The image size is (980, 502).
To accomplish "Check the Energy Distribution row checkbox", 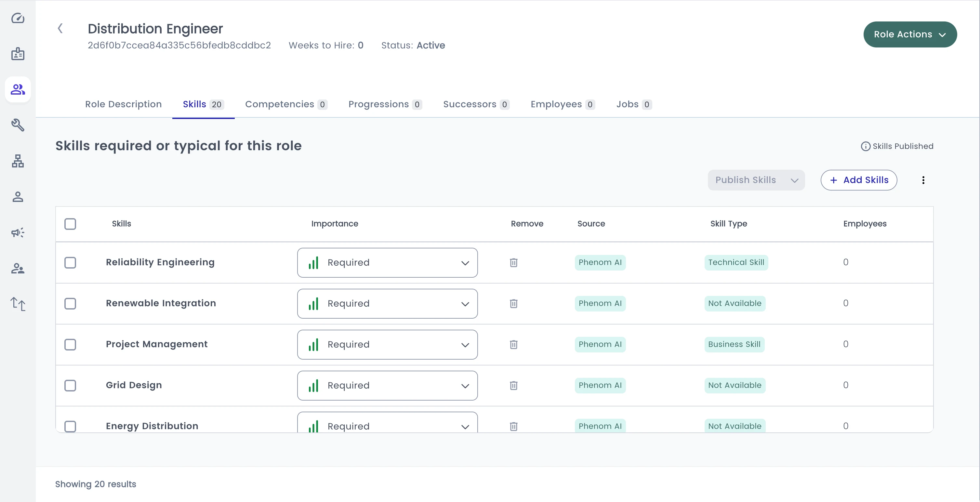I will [x=70, y=426].
